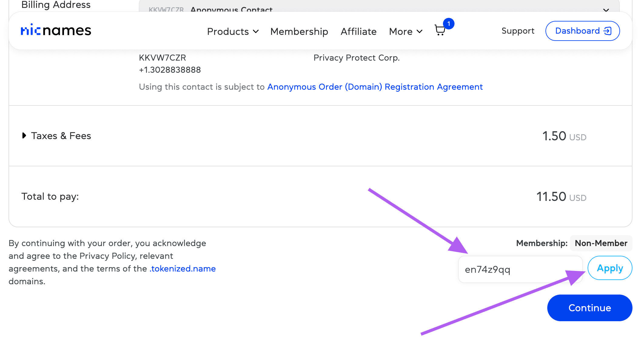
Task: Open the .tokenized.name terms link
Action: 183,269
